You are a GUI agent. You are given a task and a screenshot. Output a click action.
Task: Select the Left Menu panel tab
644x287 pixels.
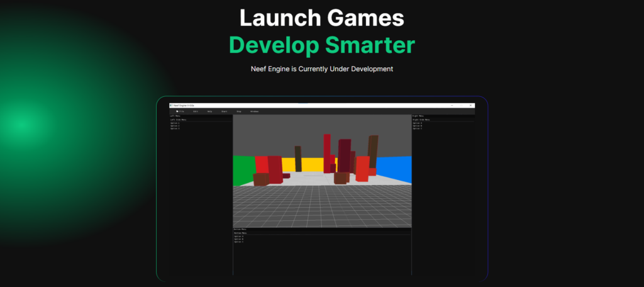coord(175,116)
